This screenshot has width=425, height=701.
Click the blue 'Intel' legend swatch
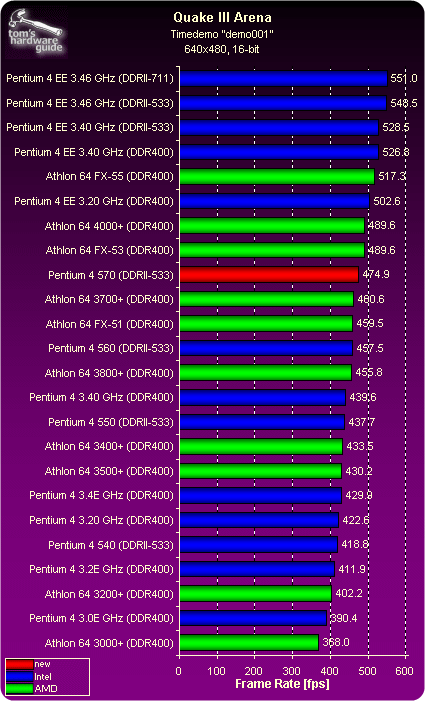(x=19, y=676)
